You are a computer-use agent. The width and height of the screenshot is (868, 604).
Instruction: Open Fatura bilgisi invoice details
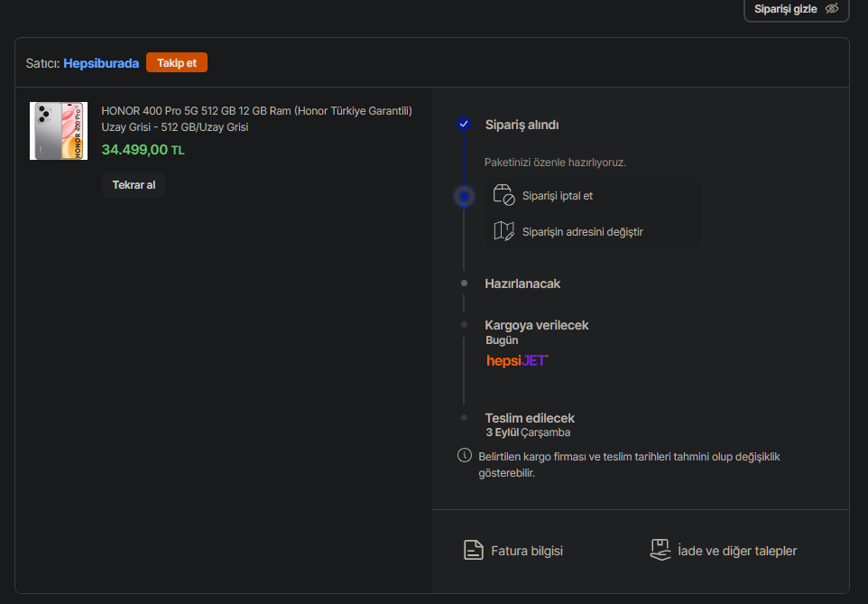[x=526, y=551]
